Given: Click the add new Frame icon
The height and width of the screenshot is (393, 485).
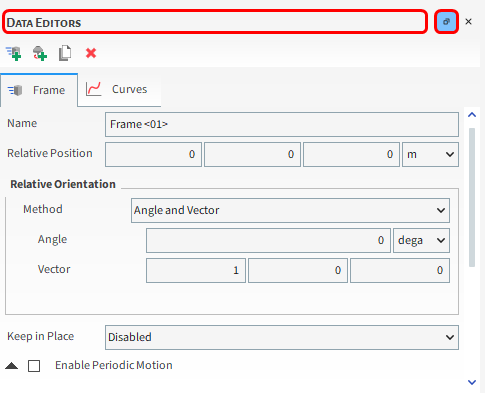Looking at the screenshot, I should [13, 53].
